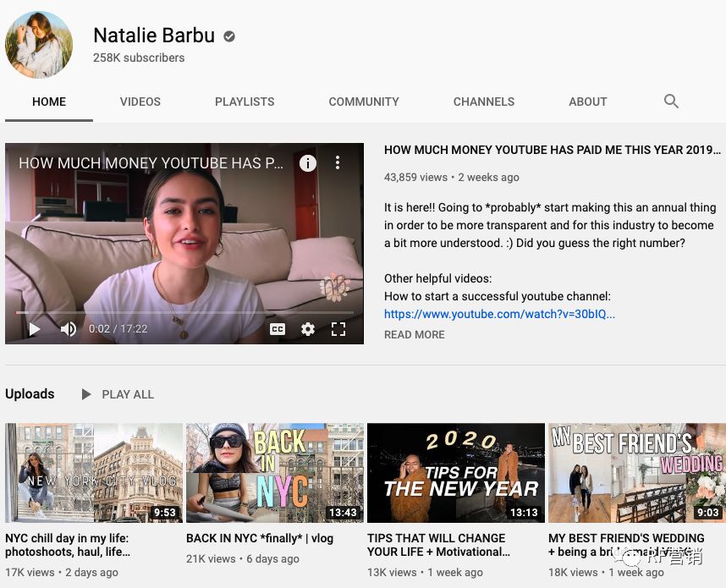Click '43,859 views • 2 weeks ago' text
The width and height of the screenshot is (726, 588).
[x=452, y=178]
